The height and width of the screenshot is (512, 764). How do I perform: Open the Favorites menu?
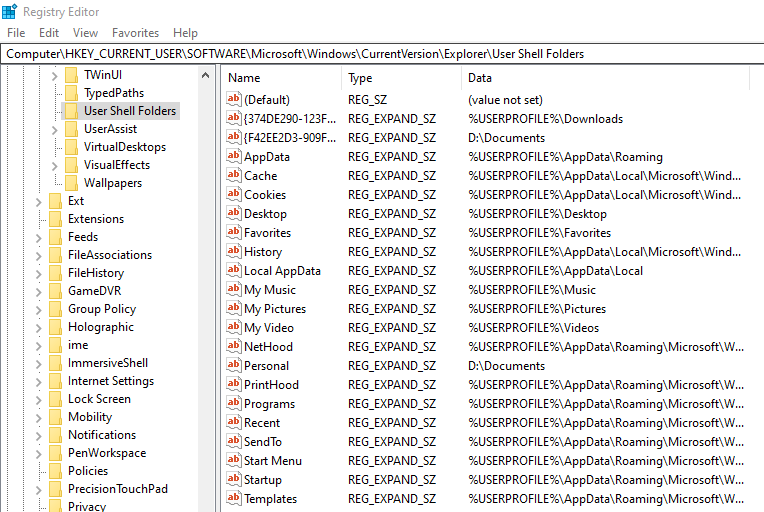pyautogui.click(x=135, y=33)
